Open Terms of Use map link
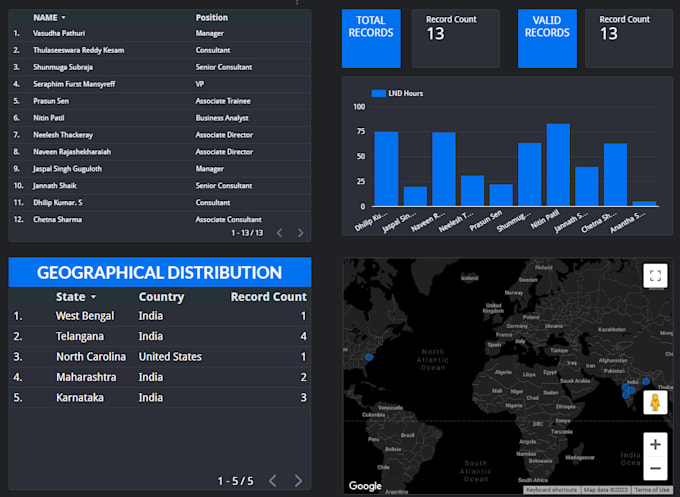This screenshot has width=680, height=497. click(x=652, y=490)
